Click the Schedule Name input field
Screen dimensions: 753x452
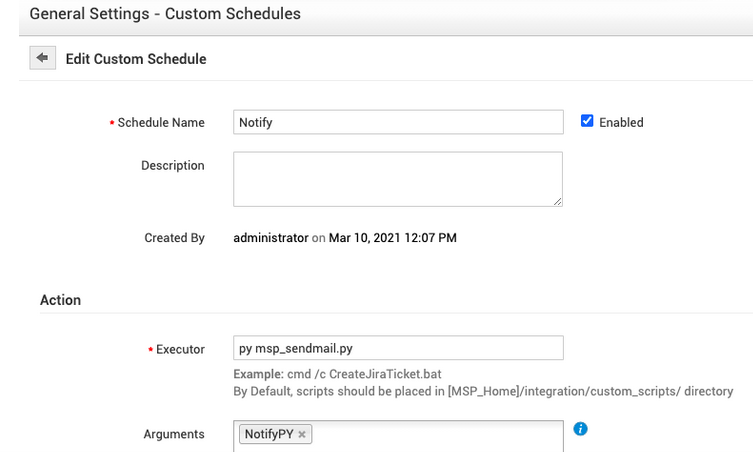[x=398, y=122]
